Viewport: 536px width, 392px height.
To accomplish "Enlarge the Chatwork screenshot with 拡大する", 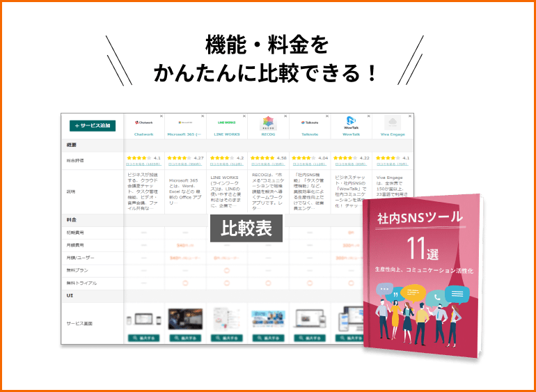I will (x=144, y=338).
